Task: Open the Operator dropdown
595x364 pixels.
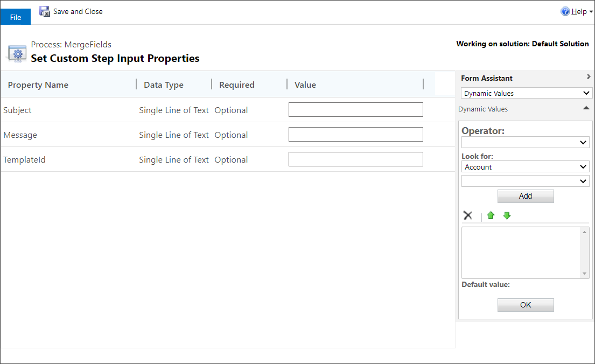Action: [525, 142]
